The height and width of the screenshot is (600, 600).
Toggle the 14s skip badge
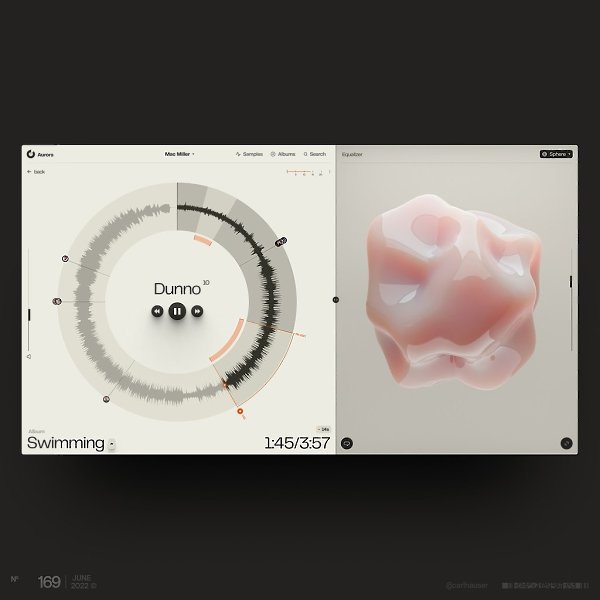(324, 429)
